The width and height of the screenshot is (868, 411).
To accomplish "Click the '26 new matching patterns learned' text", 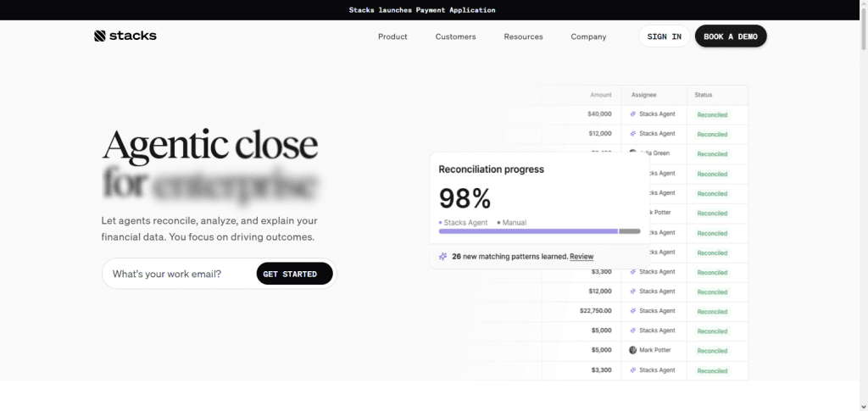I will tap(509, 257).
